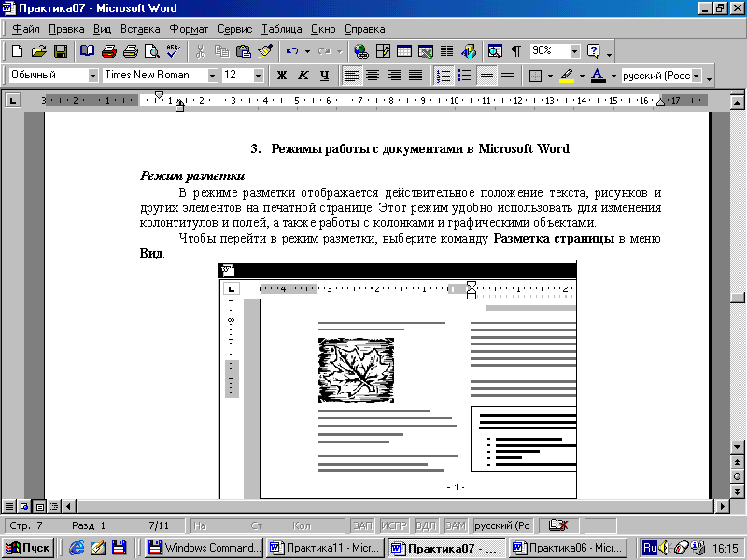Screen dimensions: 747x560
Task: Switch to normal view button
Action: [8, 507]
